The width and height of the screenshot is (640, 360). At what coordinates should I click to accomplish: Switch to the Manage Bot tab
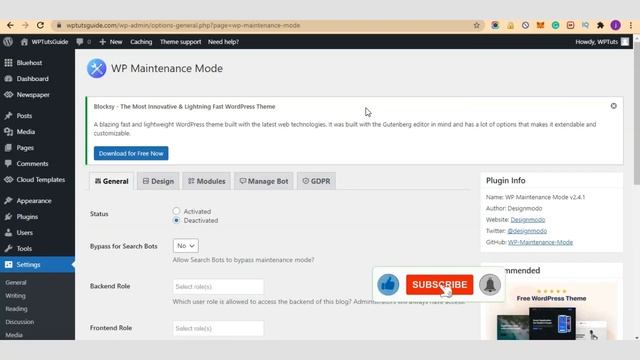pyautogui.click(x=264, y=181)
